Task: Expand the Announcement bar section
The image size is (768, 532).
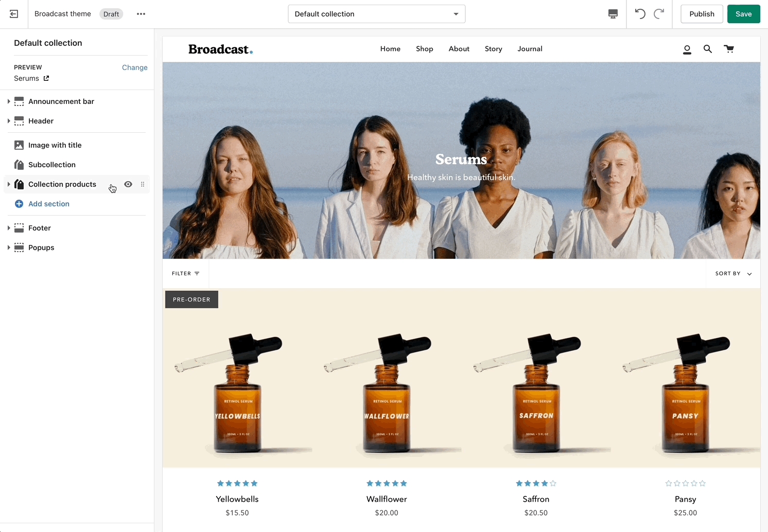Action: pos(9,101)
